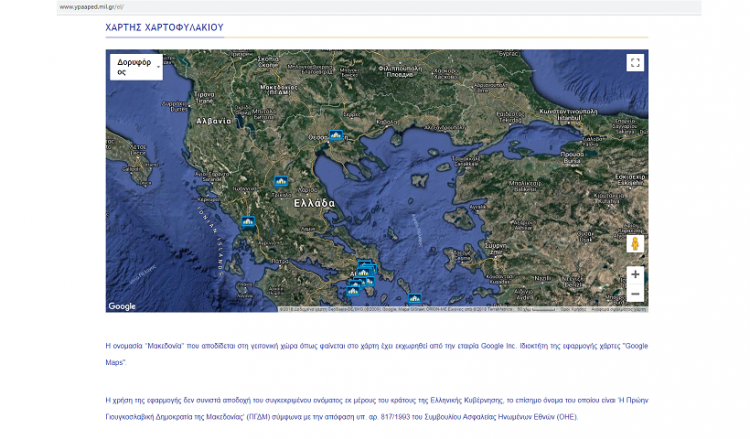Zoom out the map with minus button
Viewport: 750px width, 439px height.
[635, 293]
